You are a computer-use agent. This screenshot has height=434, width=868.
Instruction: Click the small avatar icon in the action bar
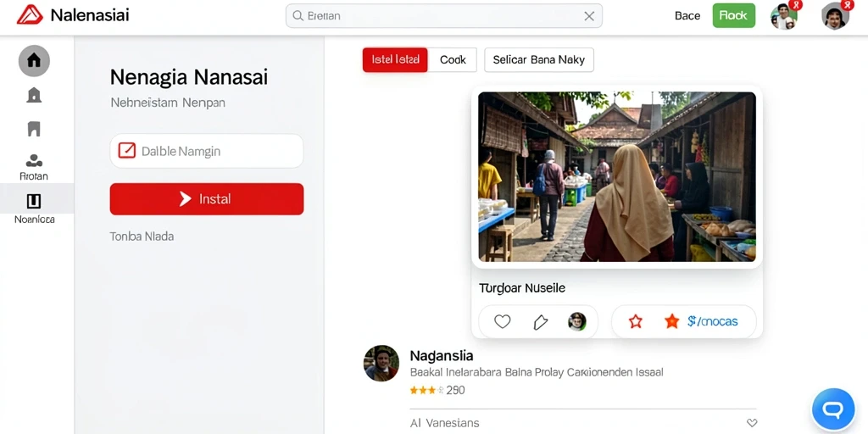pyautogui.click(x=576, y=321)
